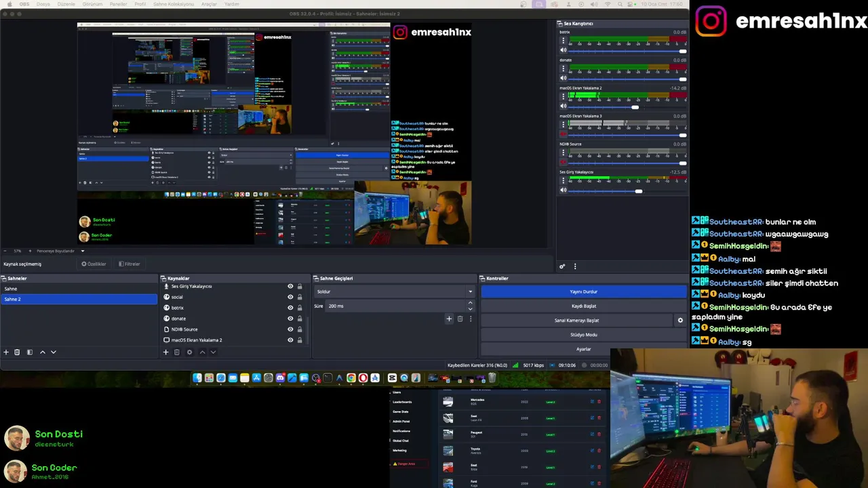868x488 pixels.
Task: Open Araçlar menu in menu bar
Action: click(209, 4)
